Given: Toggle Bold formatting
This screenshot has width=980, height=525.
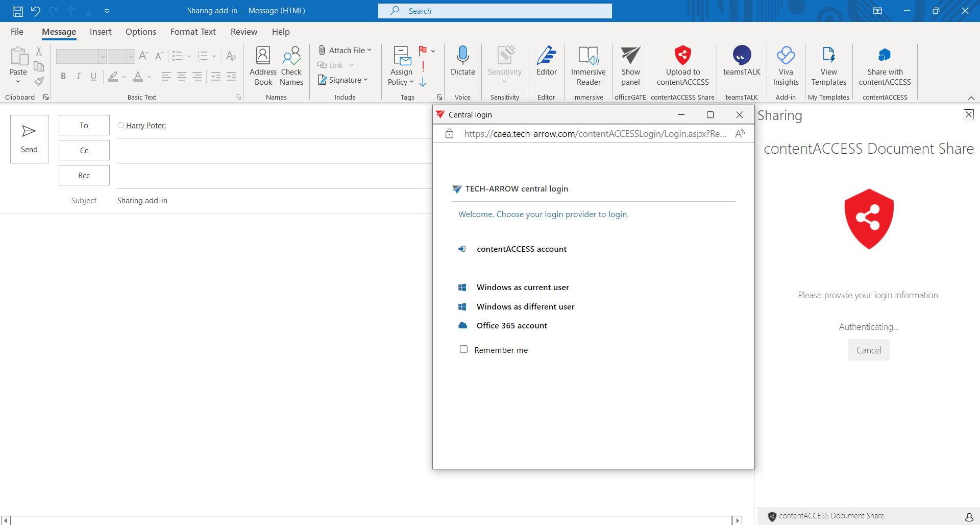Looking at the screenshot, I should coord(63,77).
